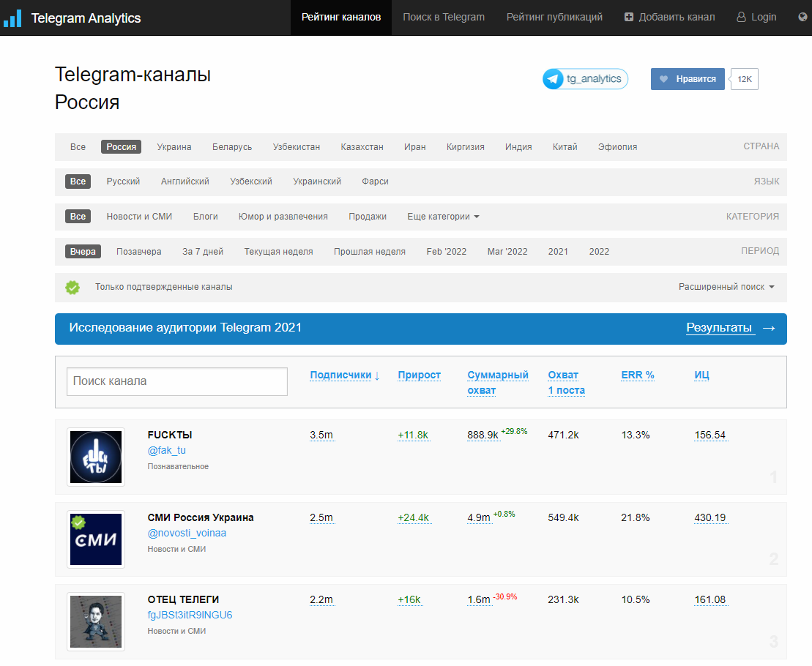Filter by country Эфиопия

pyautogui.click(x=617, y=147)
